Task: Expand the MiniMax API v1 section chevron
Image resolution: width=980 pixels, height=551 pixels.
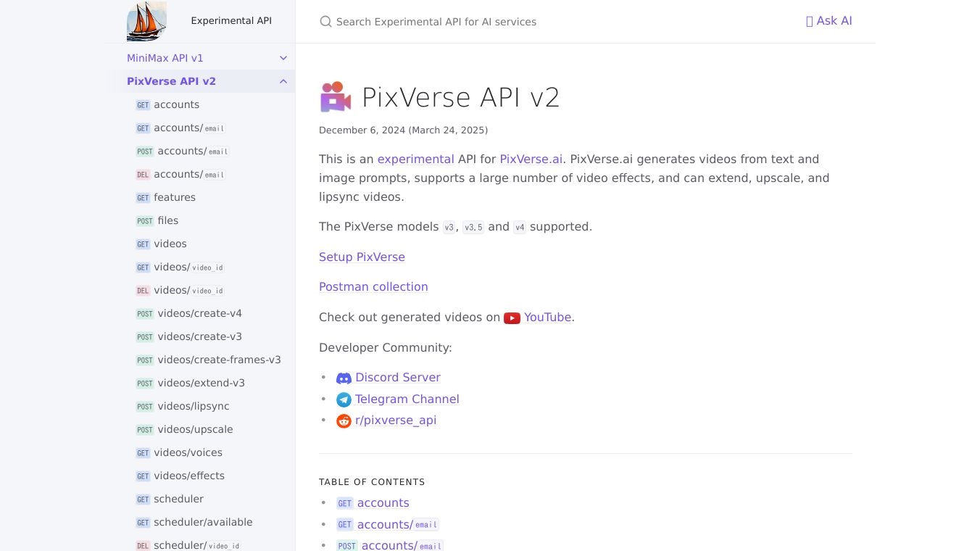Action: click(x=283, y=58)
